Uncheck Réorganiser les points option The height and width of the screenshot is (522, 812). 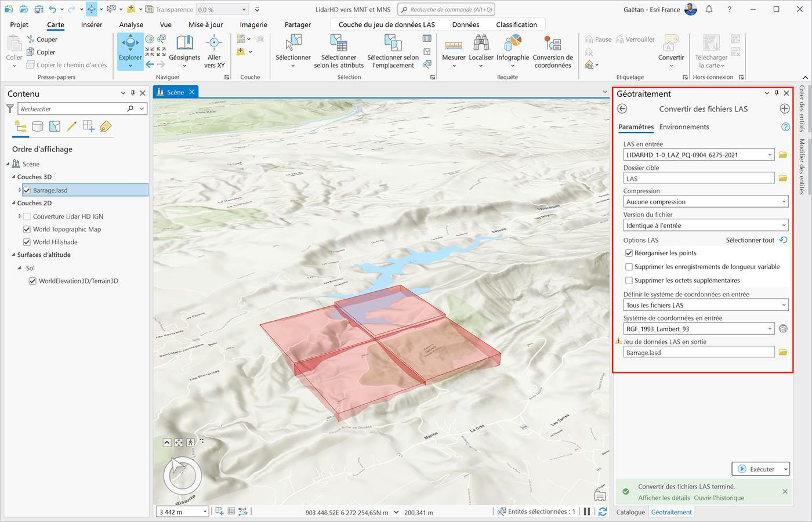[629, 253]
